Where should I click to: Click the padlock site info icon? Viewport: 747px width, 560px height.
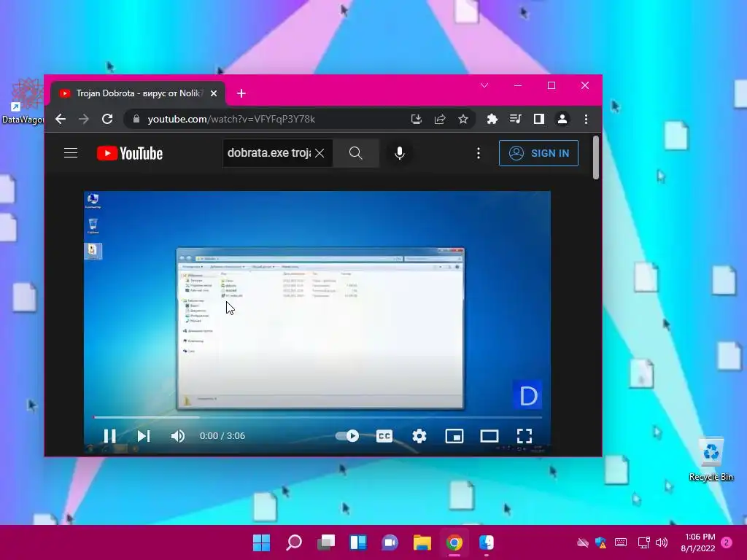pyautogui.click(x=136, y=119)
